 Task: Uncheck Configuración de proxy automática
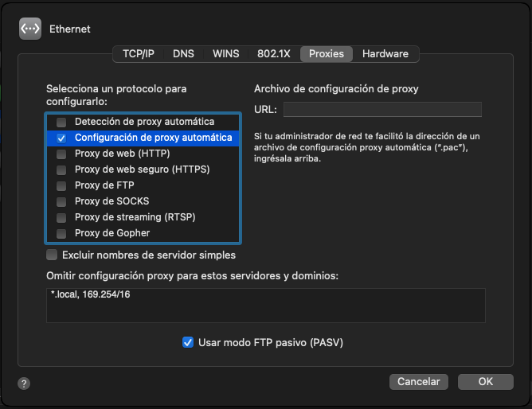pos(61,138)
